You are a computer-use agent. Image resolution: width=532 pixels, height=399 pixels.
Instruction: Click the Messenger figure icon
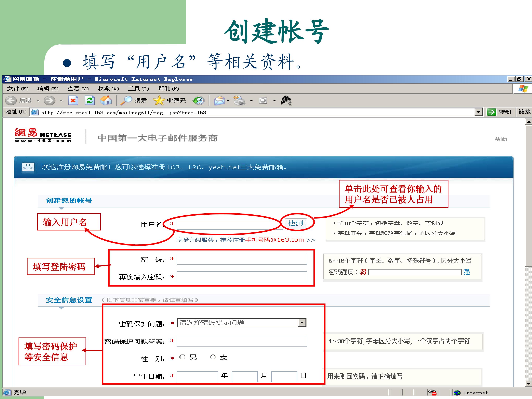point(286,100)
